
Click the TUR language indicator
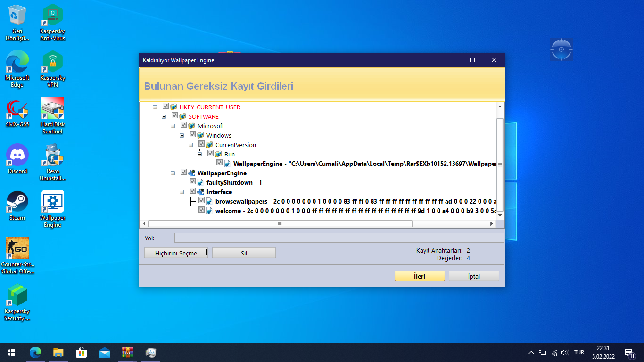[x=579, y=353]
